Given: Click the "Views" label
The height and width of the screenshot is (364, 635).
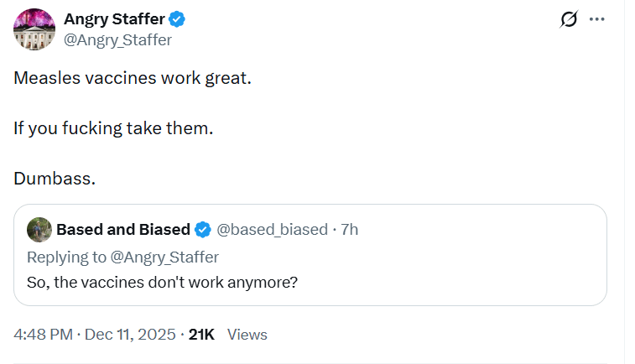Looking at the screenshot, I should tap(247, 334).
